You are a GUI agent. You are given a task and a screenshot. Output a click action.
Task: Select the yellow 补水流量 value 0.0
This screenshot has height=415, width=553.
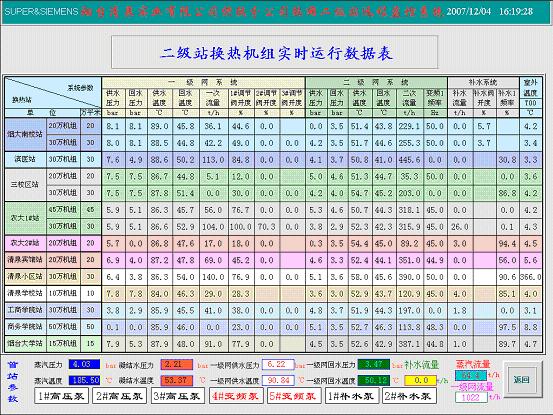[x=420, y=380]
